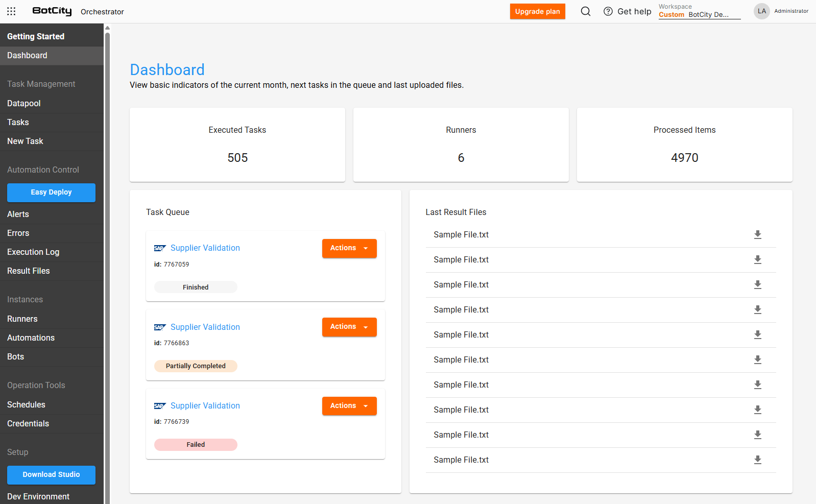
Task: Click the Runners count card
Action: 461,145
